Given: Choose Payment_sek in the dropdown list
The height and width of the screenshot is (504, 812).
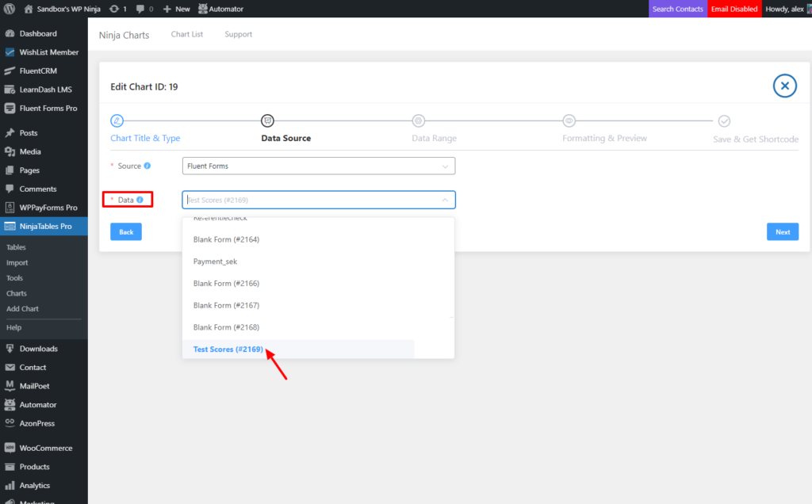Looking at the screenshot, I should 215,262.
